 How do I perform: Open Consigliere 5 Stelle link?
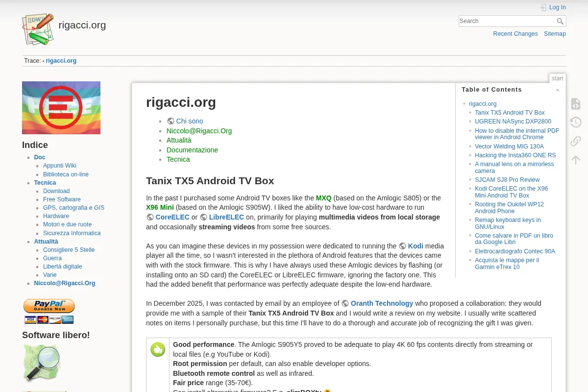69,250
